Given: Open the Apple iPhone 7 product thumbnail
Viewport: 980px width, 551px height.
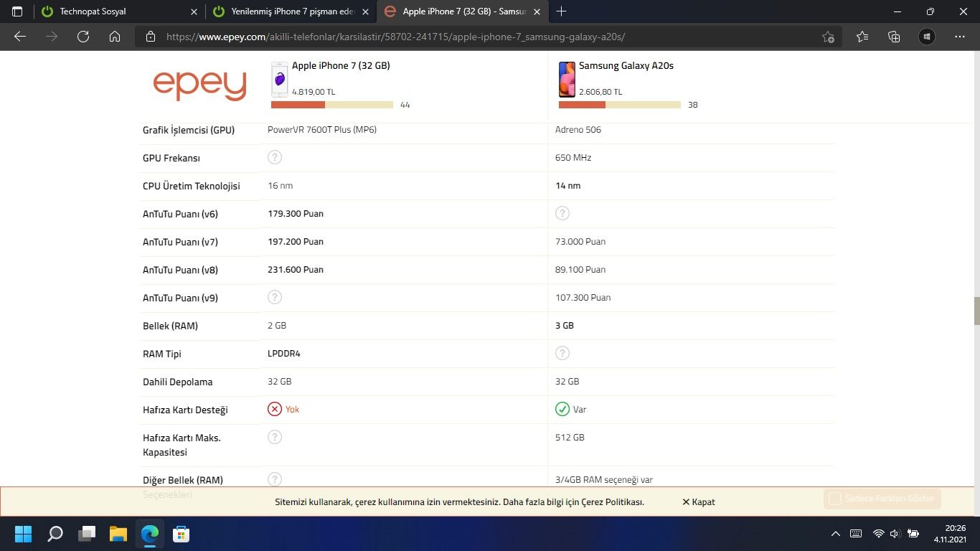Looking at the screenshot, I should coord(280,79).
